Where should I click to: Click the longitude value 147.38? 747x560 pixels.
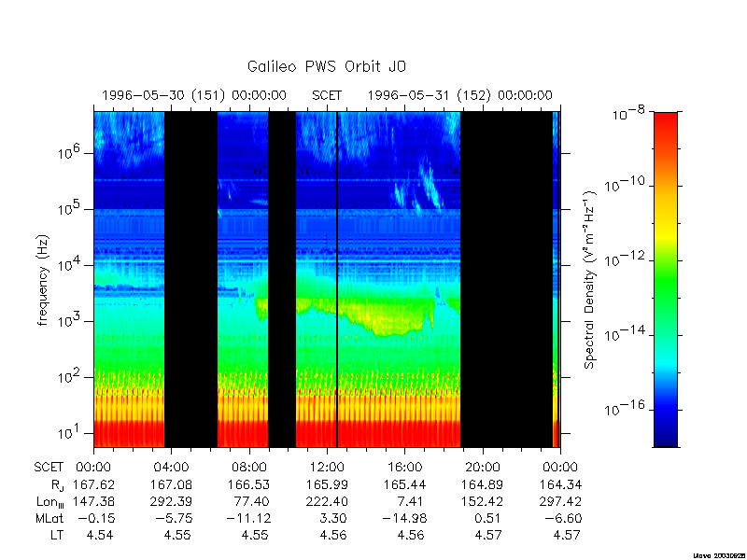coord(93,501)
